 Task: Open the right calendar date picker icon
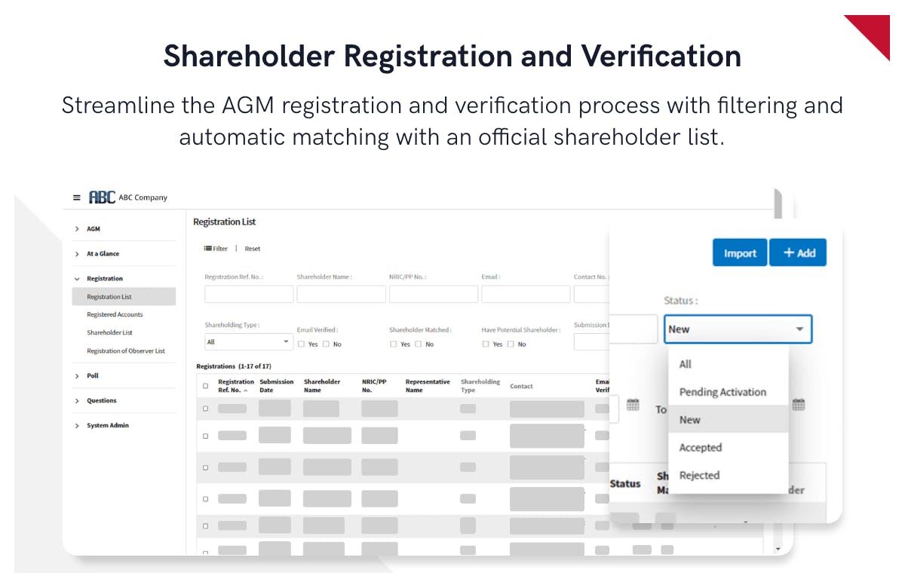(x=799, y=405)
